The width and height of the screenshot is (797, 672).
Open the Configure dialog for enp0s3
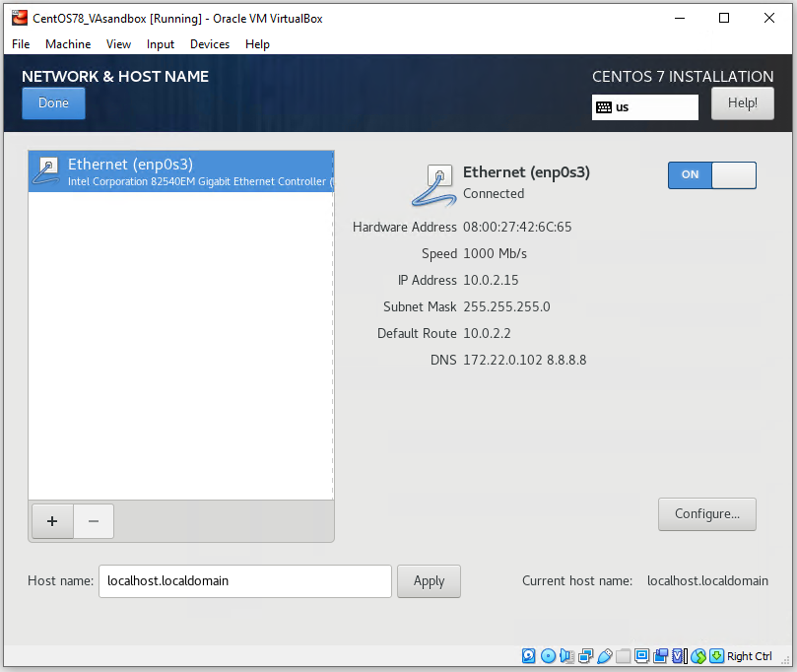pyautogui.click(x=706, y=513)
